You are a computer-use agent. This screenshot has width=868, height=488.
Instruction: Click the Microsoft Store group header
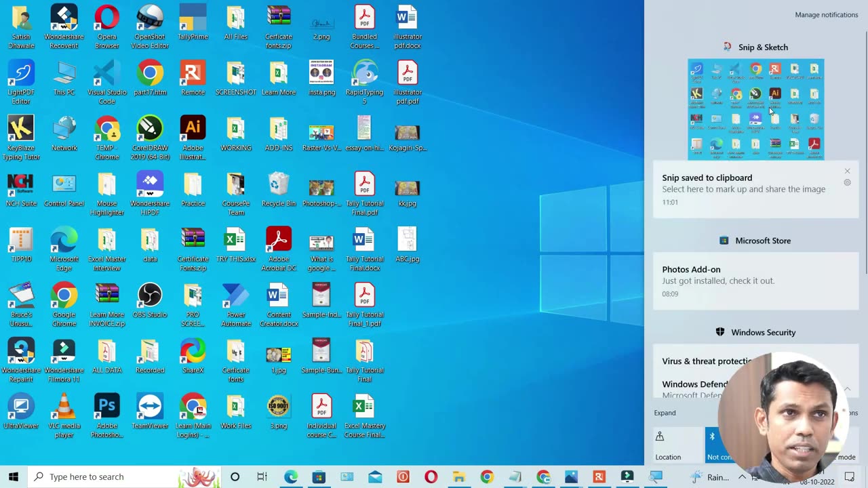click(x=756, y=241)
